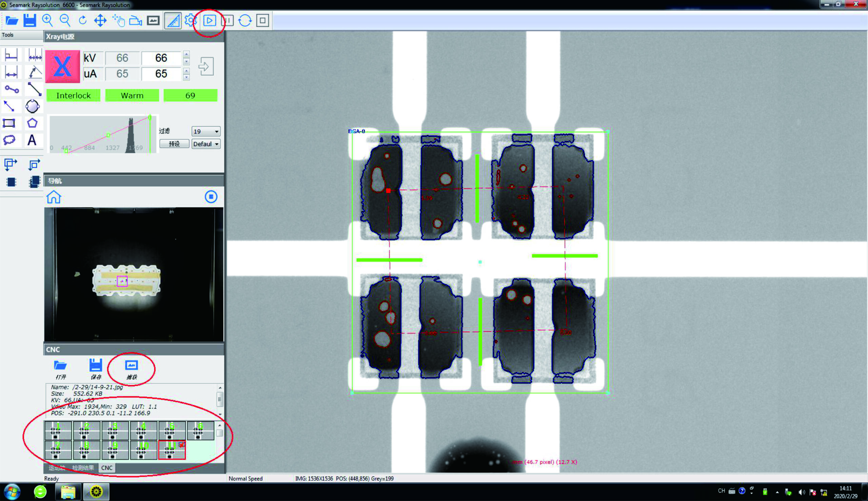Select the pentagon polygon region tool
The height and width of the screenshot is (501, 868).
pyautogui.click(x=32, y=123)
